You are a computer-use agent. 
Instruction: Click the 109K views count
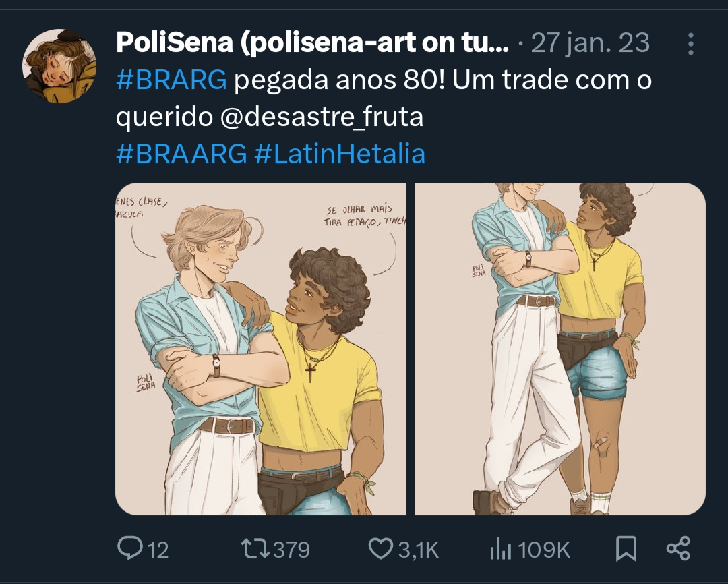[x=544, y=550]
